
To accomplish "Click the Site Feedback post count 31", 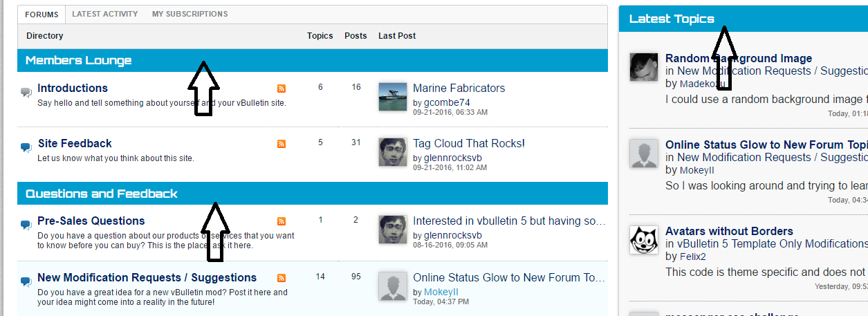I will click(x=356, y=142).
